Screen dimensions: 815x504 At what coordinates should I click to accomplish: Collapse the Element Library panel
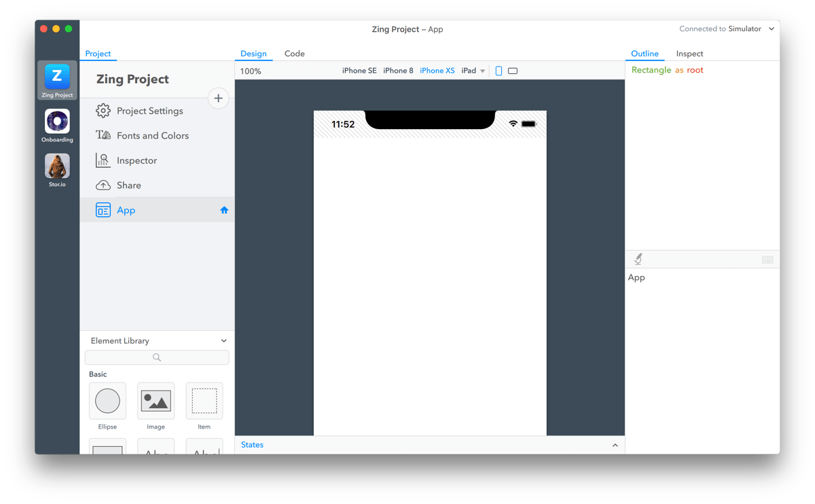223,341
